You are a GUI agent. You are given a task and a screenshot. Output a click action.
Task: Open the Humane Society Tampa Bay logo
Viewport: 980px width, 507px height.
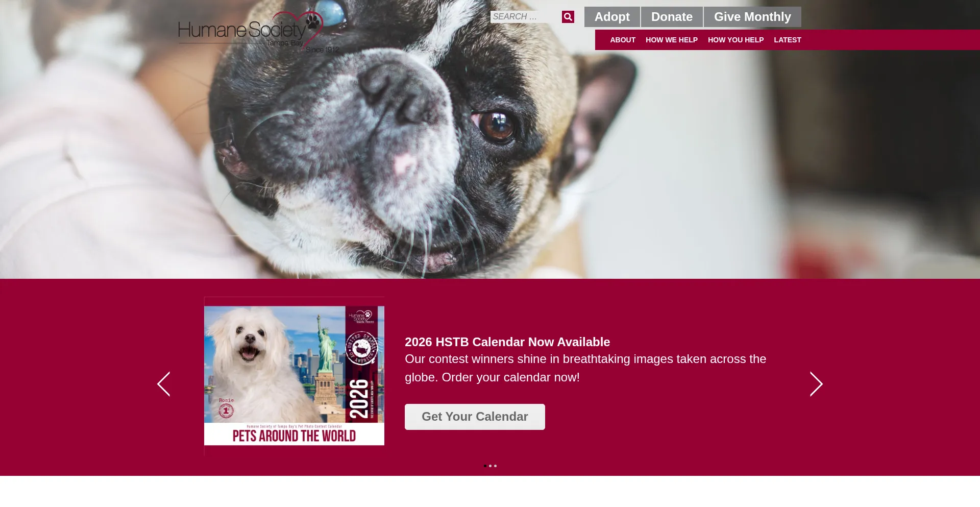259,32
